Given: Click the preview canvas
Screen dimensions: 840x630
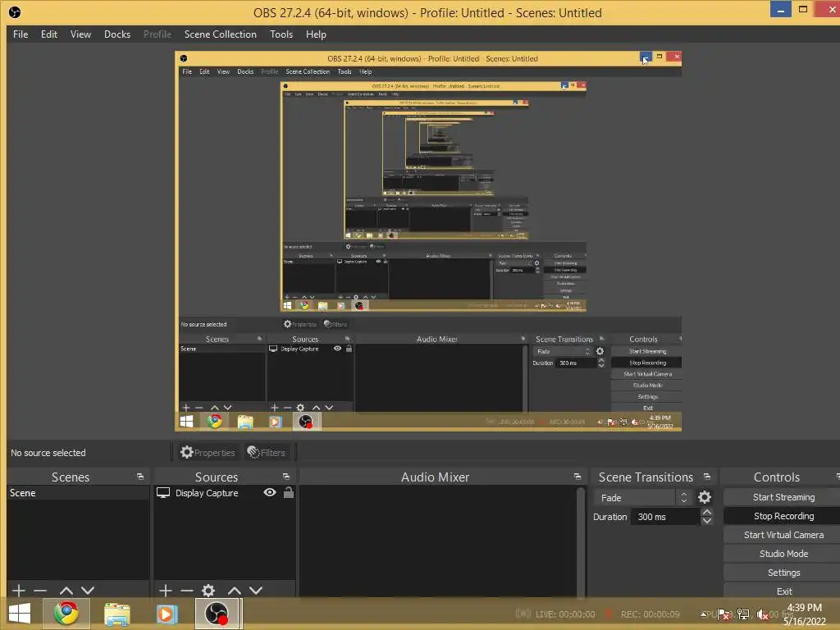Looking at the screenshot, I should pyautogui.click(x=428, y=241).
